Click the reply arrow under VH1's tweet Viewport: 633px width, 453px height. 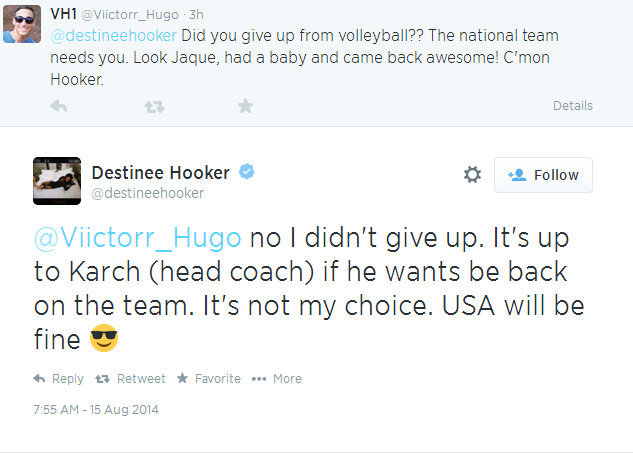58,105
